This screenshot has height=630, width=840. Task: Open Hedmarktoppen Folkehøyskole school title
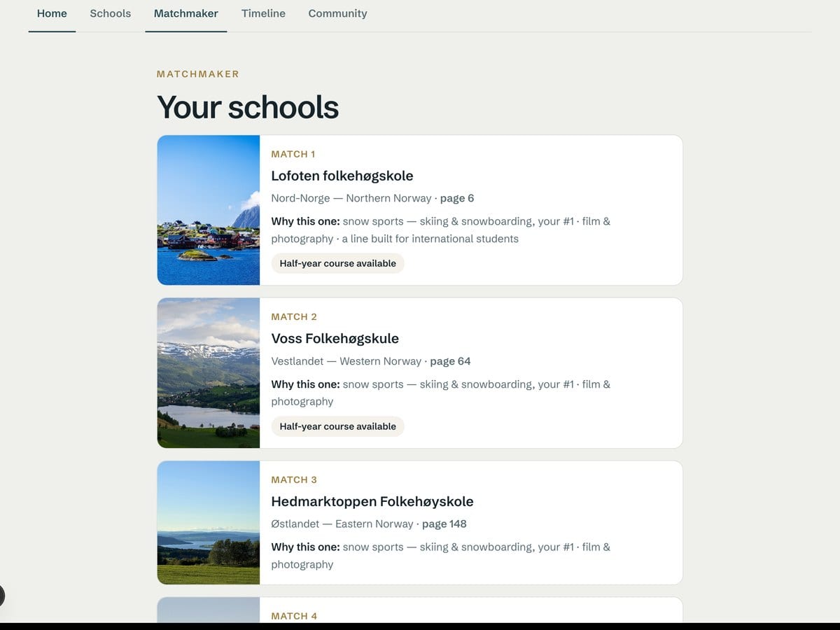point(372,501)
